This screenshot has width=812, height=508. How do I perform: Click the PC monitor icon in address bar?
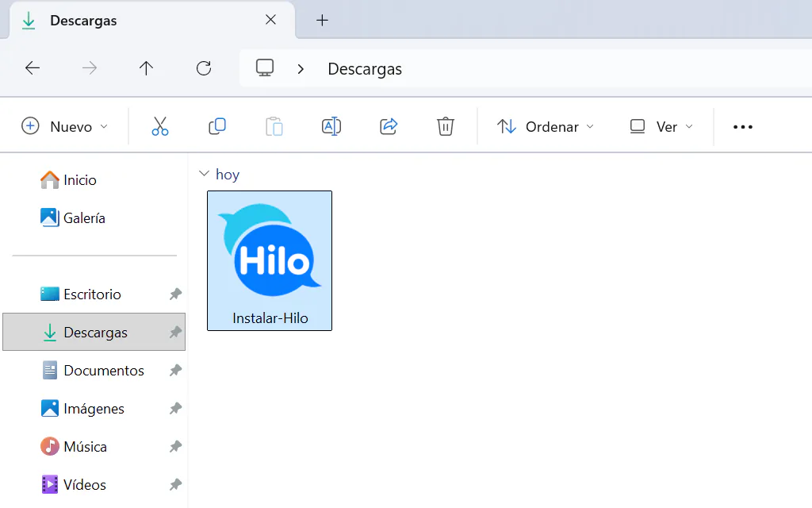click(265, 68)
